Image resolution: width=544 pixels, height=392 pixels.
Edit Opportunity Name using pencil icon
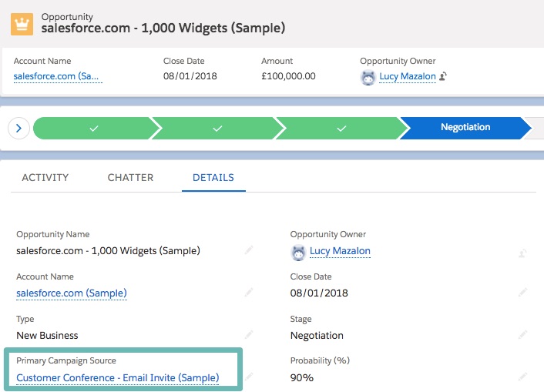[x=249, y=250]
